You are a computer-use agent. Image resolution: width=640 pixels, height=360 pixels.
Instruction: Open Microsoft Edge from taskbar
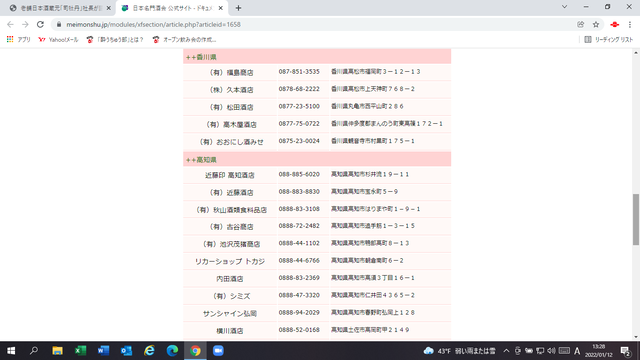[172, 351]
